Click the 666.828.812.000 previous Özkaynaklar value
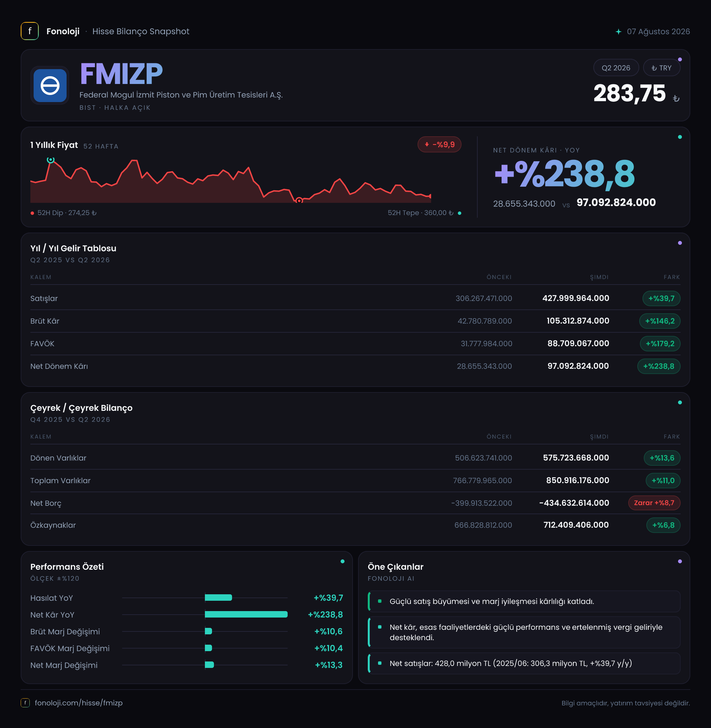 pos(483,525)
